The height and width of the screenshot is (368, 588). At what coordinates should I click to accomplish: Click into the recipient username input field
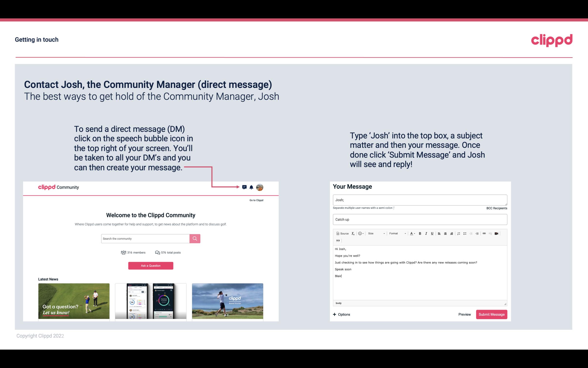pos(419,200)
